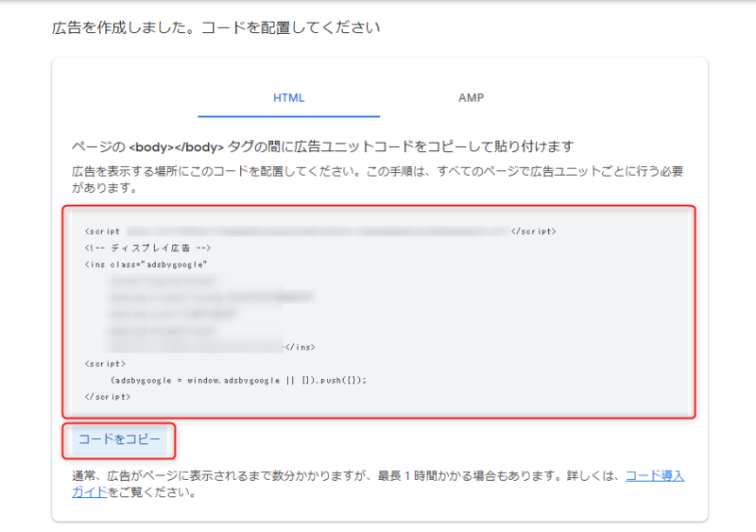Click the ディスプレイ広告 comment line
The width and height of the screenshot is (756, 532).
[147, 248]
